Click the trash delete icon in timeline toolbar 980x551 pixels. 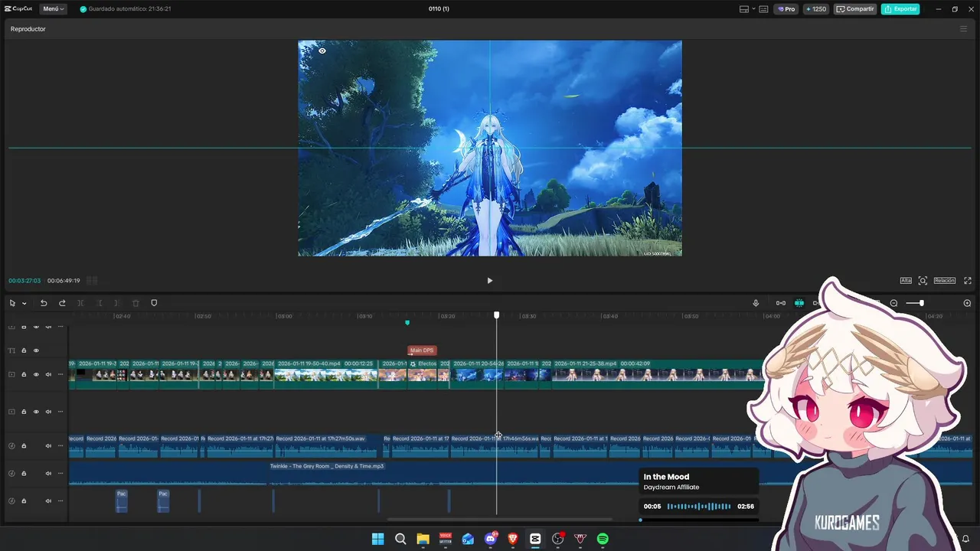[x=136, y=303]
